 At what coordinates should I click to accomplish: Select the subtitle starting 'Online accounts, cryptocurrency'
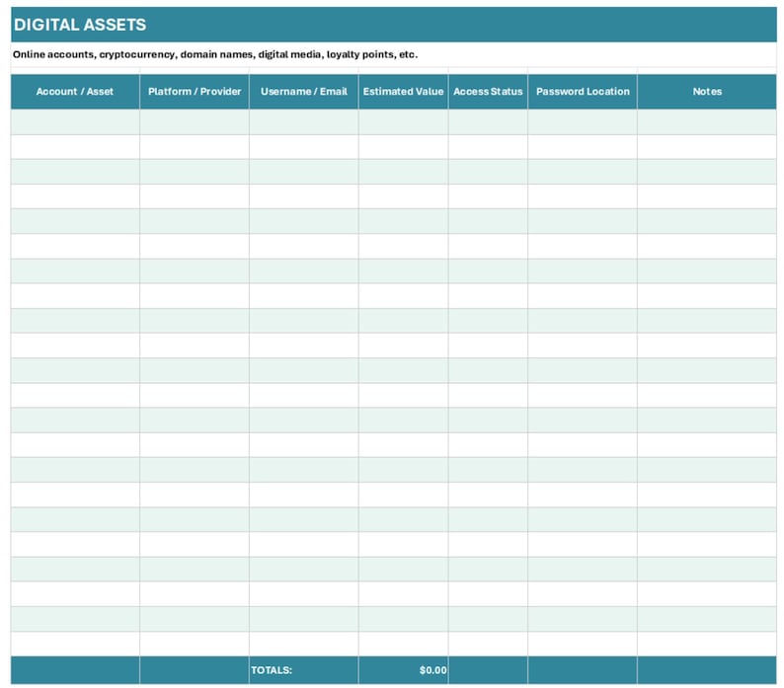[x=215, y=54]
